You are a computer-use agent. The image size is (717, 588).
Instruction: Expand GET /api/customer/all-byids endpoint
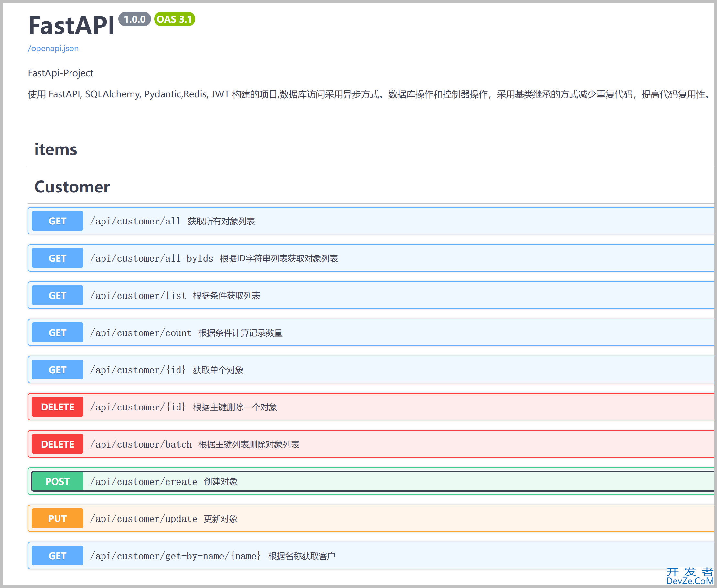click(152, 258)
